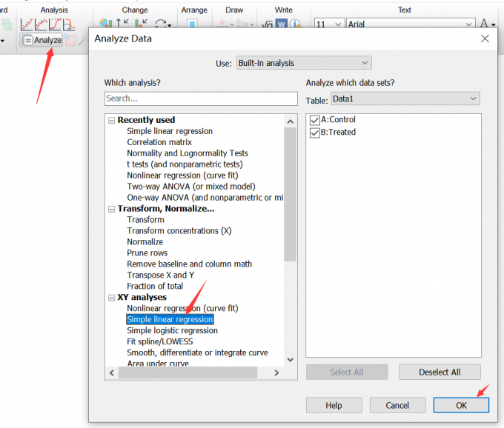Collapse the XY analyses group
This screenshot has width=504, height=428.
[x=111, y=298]
